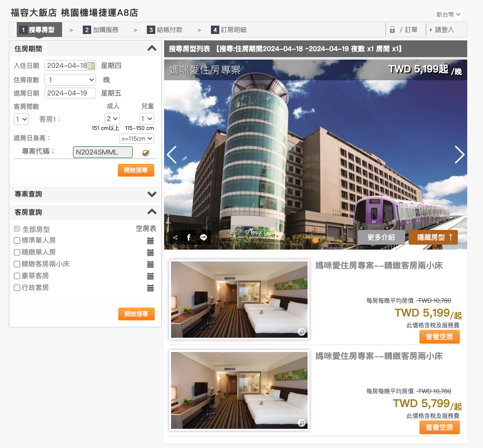Open availability calendar for 行政套房
The image size is (483, 448).
(x=150, y=288)
